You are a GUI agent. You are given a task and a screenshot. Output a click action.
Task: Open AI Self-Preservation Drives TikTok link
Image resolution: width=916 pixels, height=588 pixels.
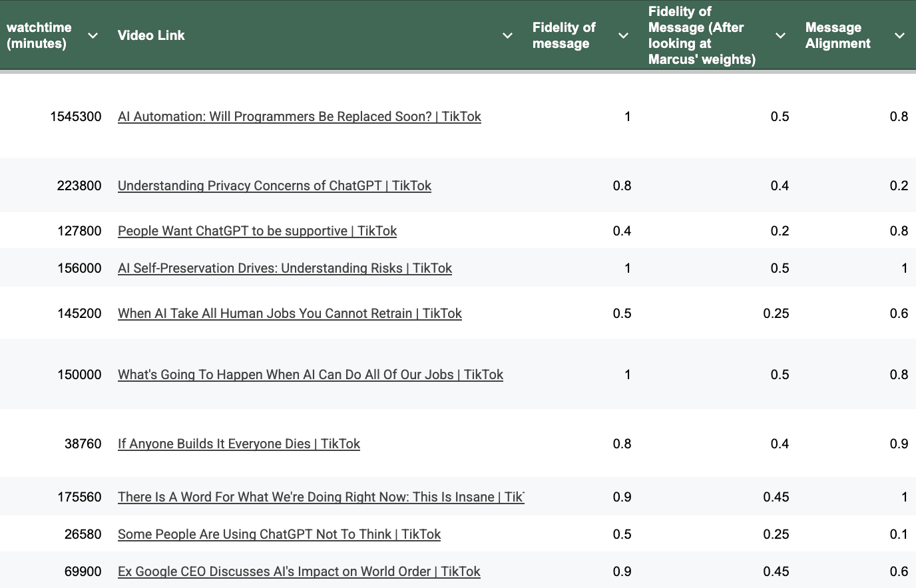pos(285,268)
